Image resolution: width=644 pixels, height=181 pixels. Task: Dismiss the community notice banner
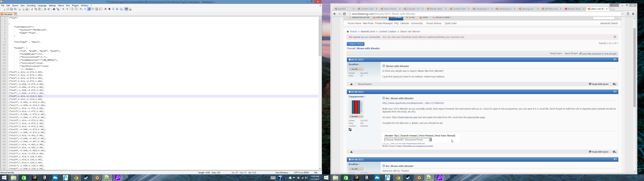(615, 37)
